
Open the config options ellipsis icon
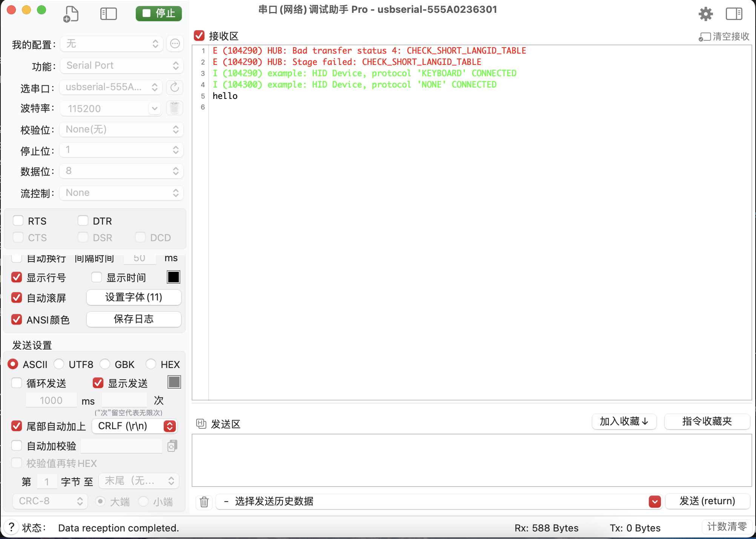[x=175, y=44]
